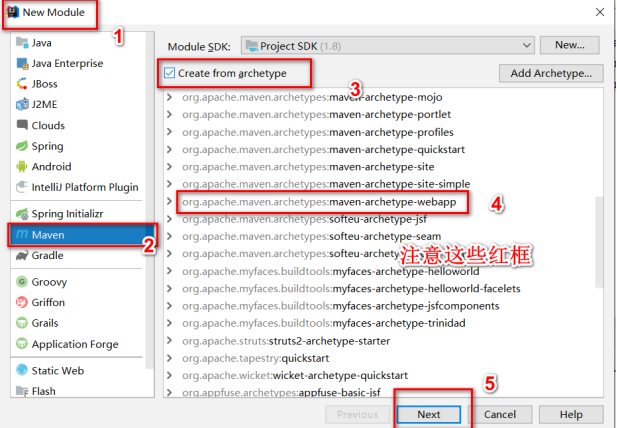Click the Previous button

357,414
